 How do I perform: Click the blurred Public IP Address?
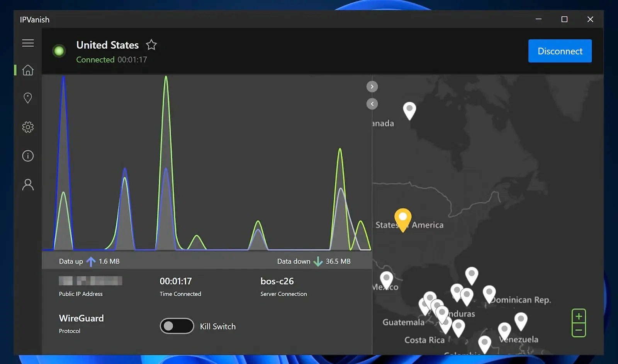tap(90, 281)
